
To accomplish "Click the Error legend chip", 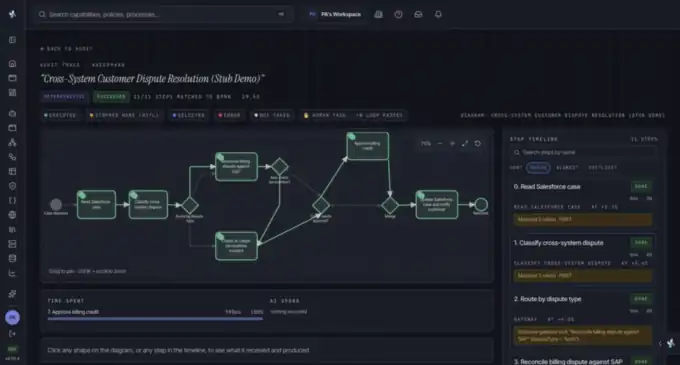I will 229,115.
